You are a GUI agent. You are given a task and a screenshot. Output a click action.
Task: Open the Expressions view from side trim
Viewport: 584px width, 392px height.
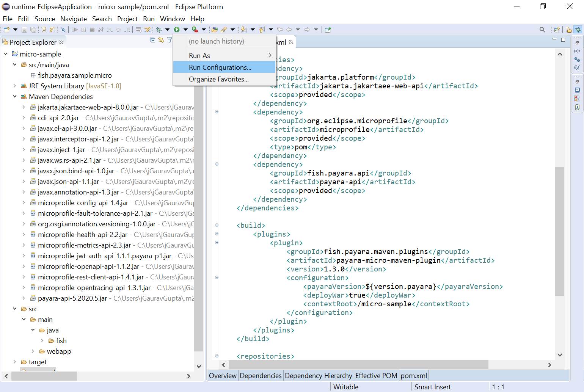pos(577,68)
